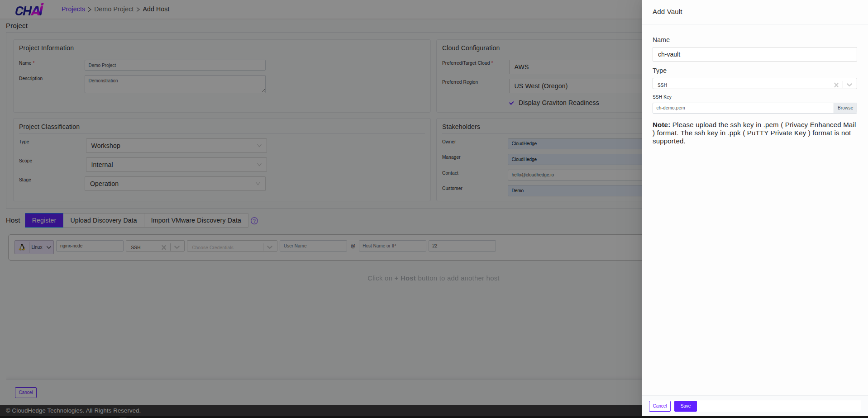This screenshot has width=868, height=418.
Task: Click the Owner field CloudHedge
Action: point(574,143)
